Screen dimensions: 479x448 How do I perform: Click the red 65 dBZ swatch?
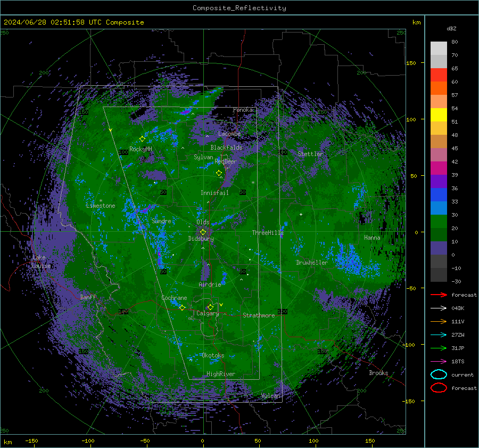(439, 75)
